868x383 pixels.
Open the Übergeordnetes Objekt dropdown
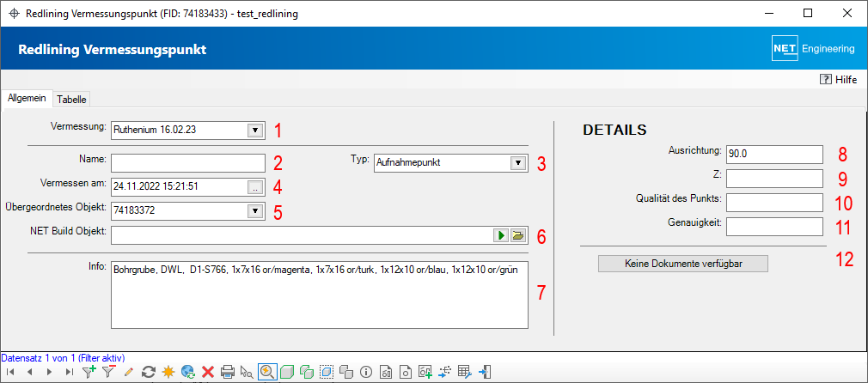pyautogui.click(x=255, y=211)
